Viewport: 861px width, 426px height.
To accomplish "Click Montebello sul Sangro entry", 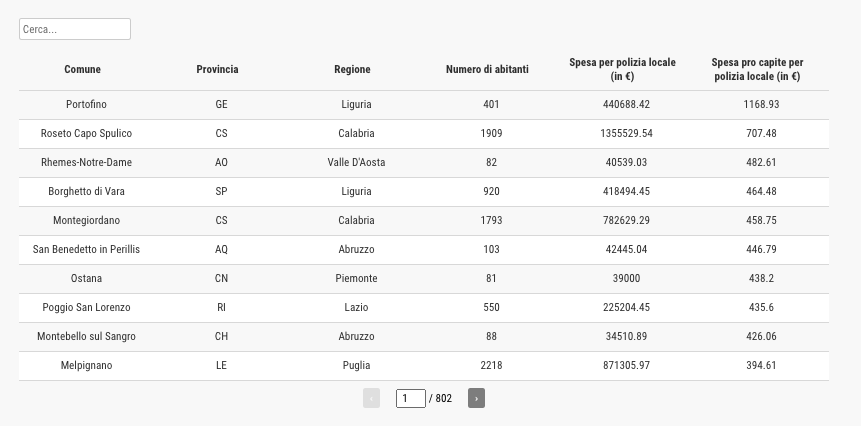I will [x=86, y=337].
